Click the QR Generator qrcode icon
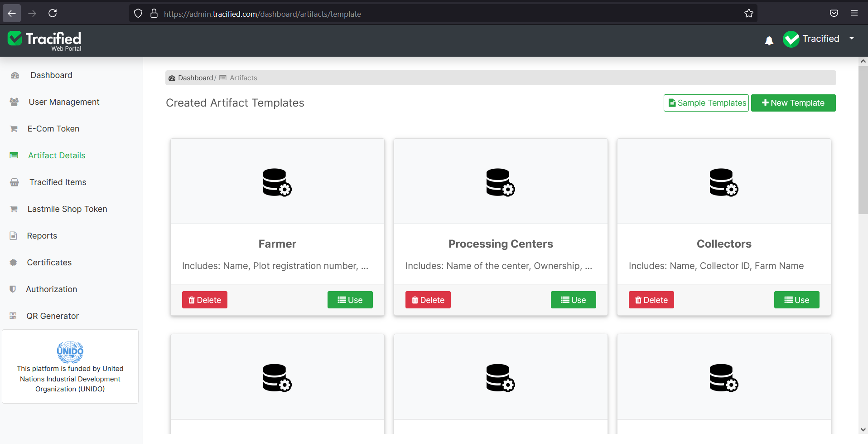This screenshot has width=868, height=444. point(13,316)
